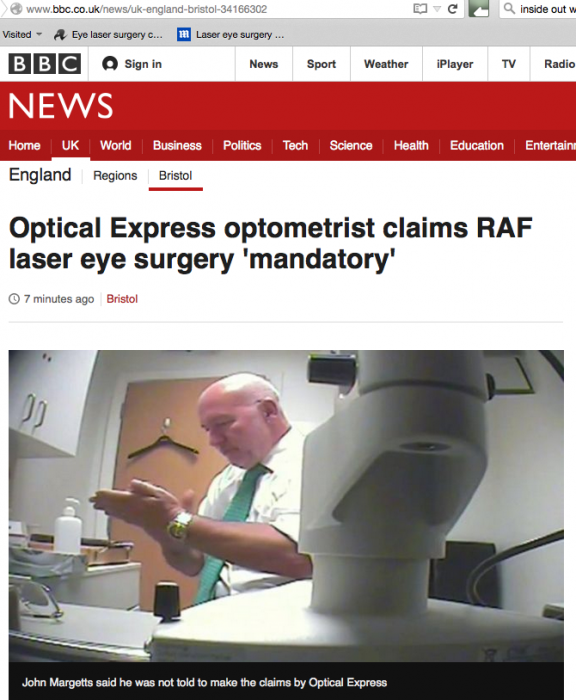Select the Health news section
576x700 pixels.
[x=411, y=146]
